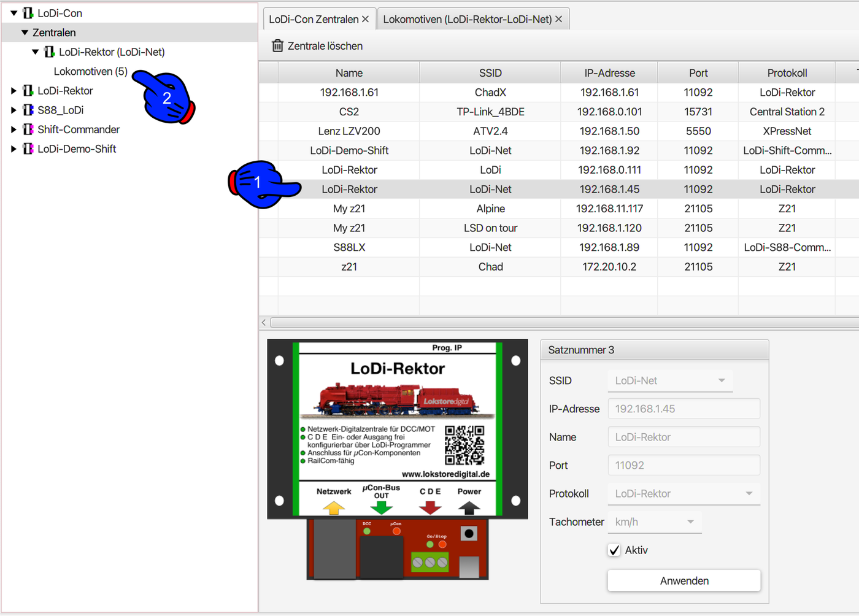
Task: Expand the LoDi-Rektor tree node
Action: coord(13,91)
